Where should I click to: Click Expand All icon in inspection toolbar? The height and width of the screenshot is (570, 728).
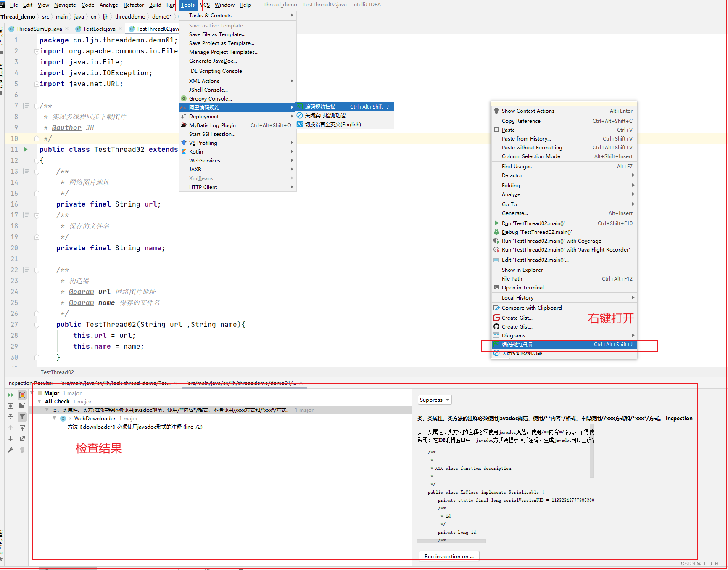(x=11, y=406)
